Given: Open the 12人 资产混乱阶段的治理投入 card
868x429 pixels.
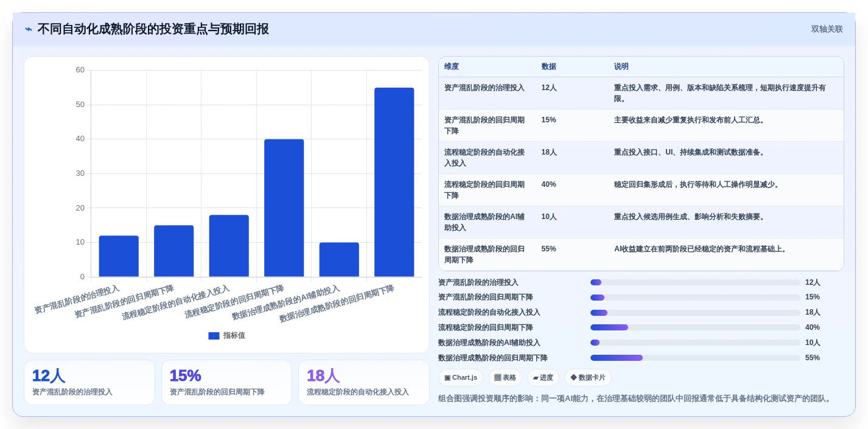Looking at the screenshot, I should click(x=89, y=382).
